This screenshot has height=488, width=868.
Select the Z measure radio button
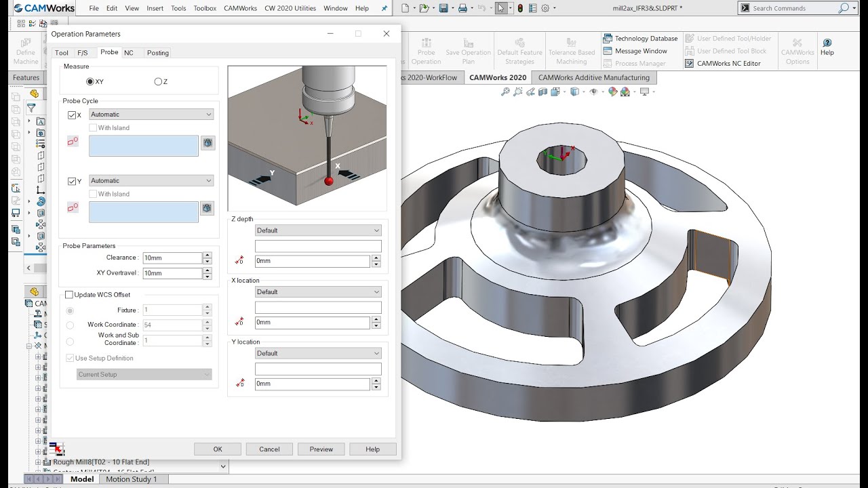[158, 81]
